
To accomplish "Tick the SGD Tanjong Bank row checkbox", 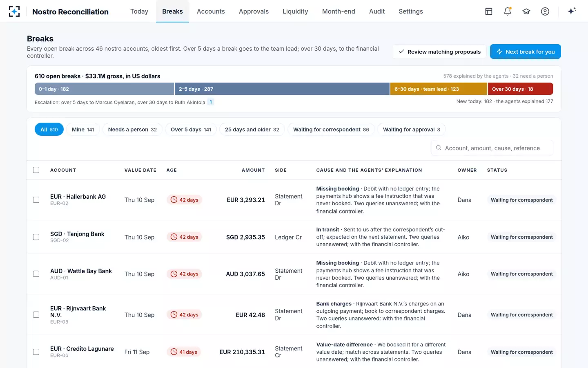I will tap(36, 237).
